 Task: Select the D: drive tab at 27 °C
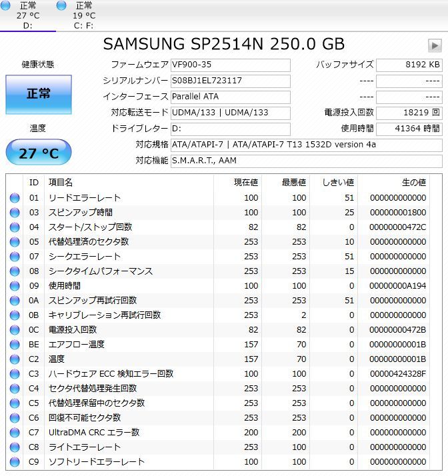point(27,15)
